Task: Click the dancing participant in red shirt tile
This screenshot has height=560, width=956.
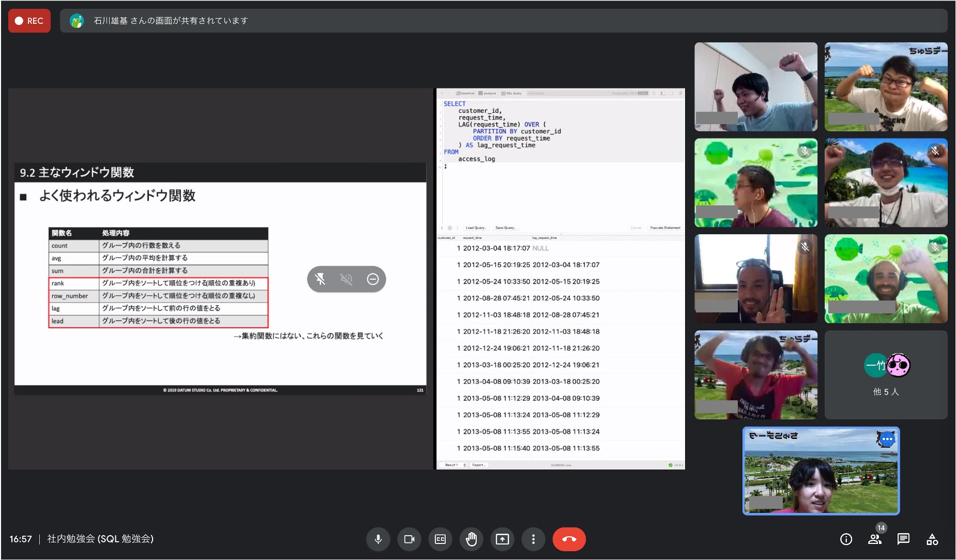Action: [756, 375]
